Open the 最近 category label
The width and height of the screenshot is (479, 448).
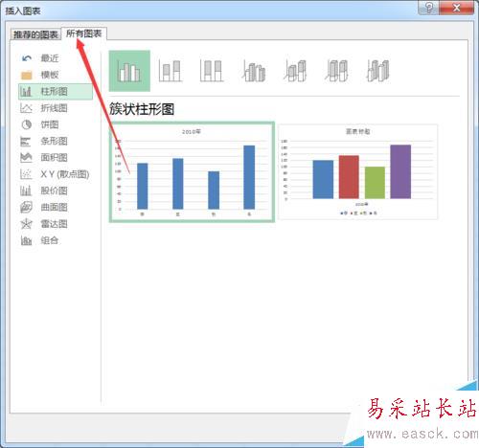(50, 58)
